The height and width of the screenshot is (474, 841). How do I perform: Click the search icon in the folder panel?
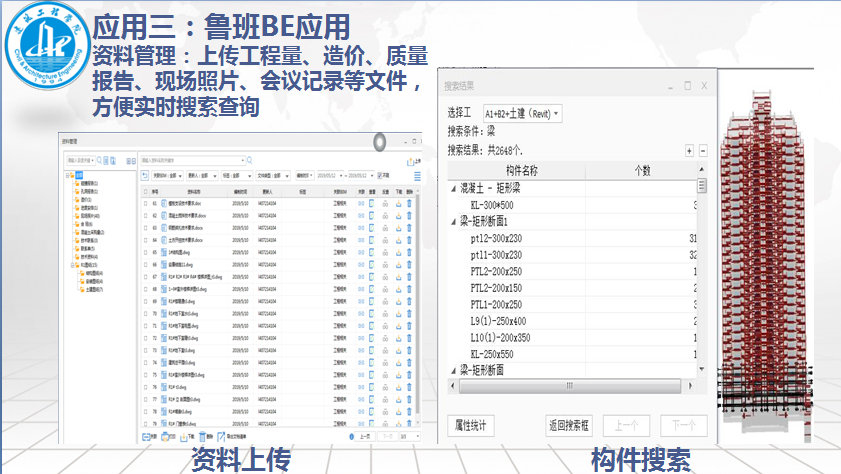coord(99,160)
